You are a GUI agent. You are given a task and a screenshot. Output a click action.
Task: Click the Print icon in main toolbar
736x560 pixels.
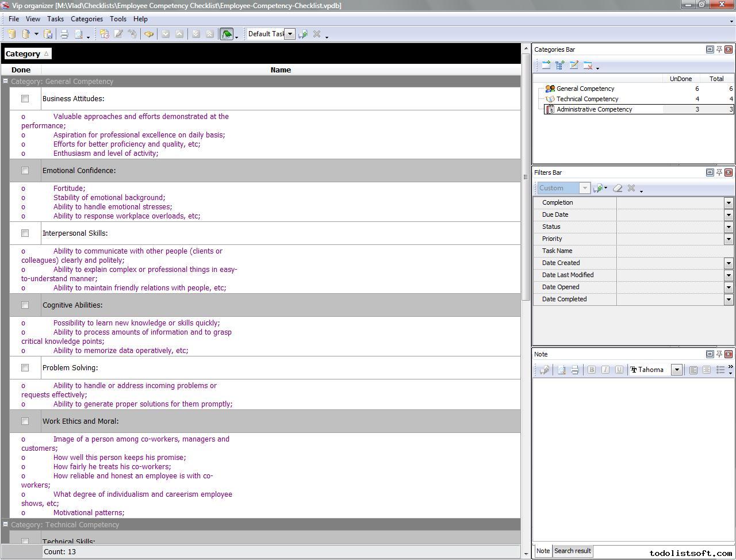click(x=64, y=34)
